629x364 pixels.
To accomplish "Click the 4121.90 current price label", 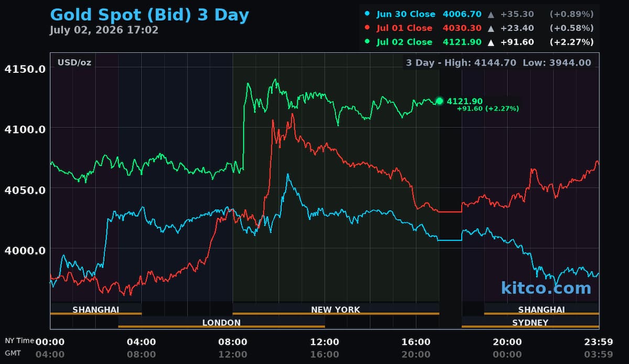I will [464, 101].
